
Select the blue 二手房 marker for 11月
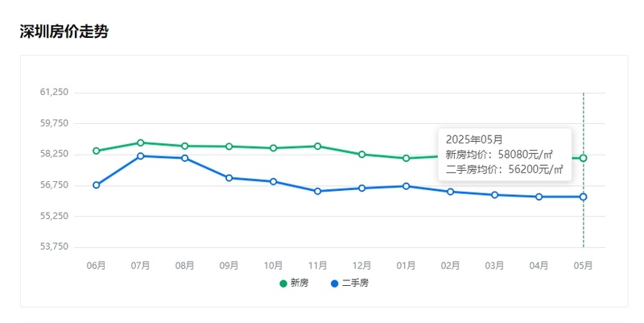[x=318, y=191]
